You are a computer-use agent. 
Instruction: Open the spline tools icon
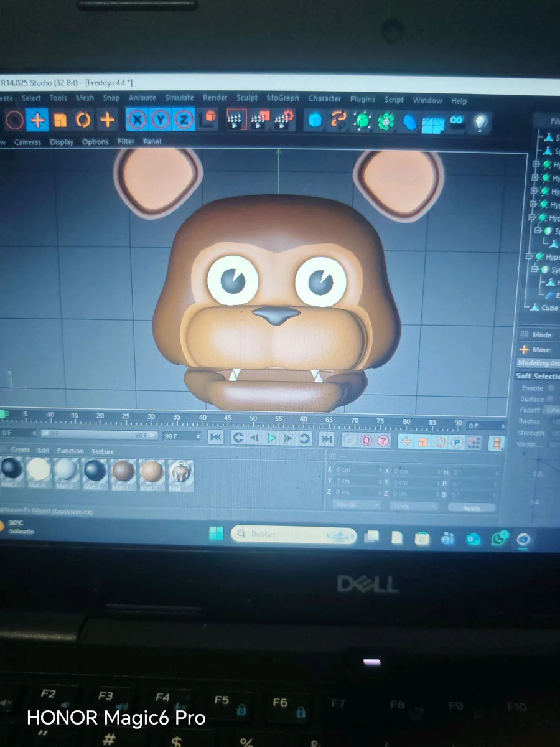(x=339, y=121)
